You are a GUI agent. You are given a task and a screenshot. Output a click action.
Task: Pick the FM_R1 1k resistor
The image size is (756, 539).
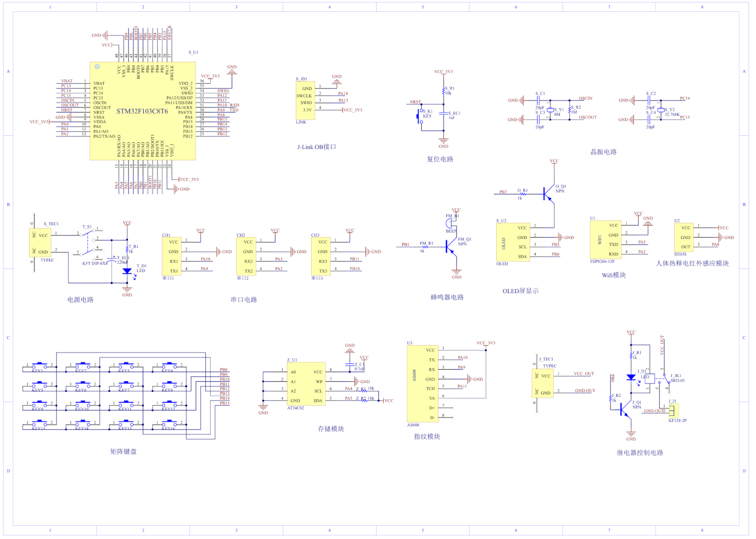coord(425,246)
